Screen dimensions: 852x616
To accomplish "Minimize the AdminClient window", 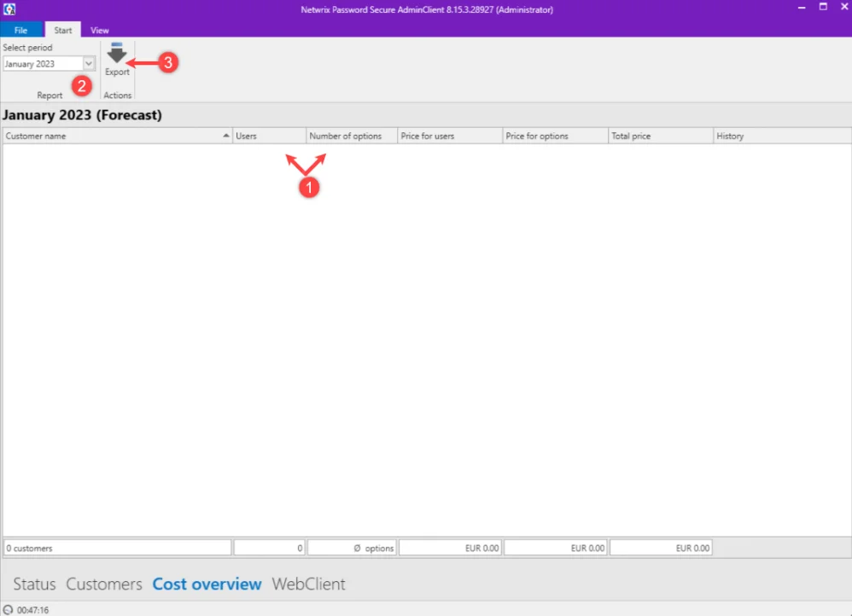I will pos(802,7).
